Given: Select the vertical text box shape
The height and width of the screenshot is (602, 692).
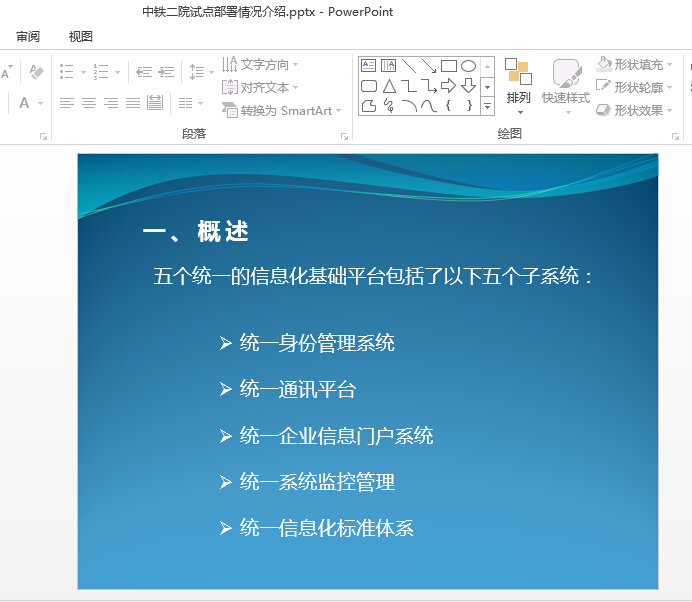Looking at the screenshot, I should [388, 66].
